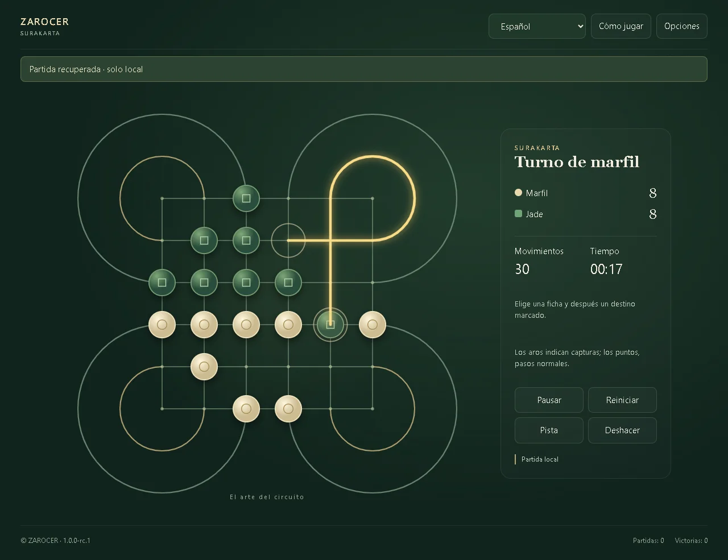Click the "Partida recuperada · solo local" banner
This screenshot has height=560, width=728.
click(x=364, y=69)
